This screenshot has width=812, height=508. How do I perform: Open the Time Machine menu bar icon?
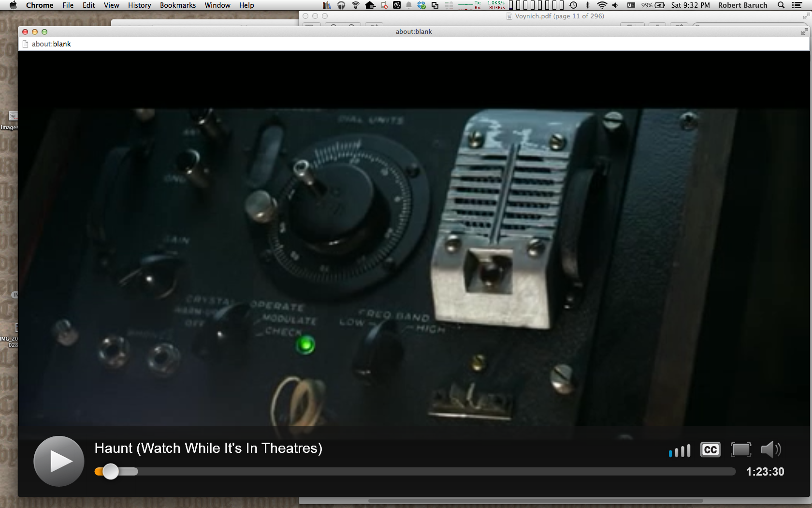click(573, 5)
